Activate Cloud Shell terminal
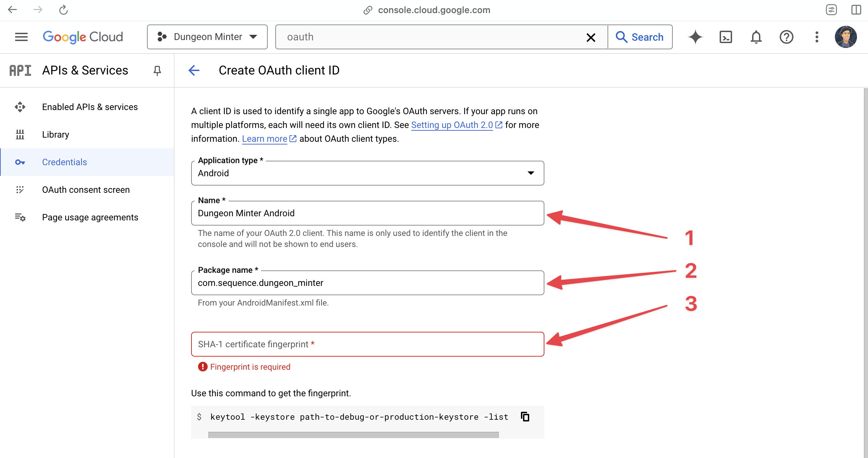 726,37
